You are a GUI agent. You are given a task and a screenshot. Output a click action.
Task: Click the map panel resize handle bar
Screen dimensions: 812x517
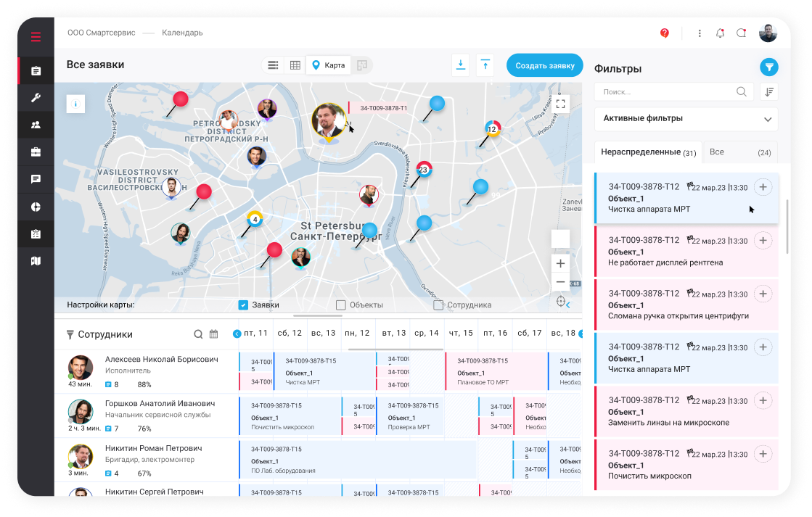tap(317, 315)
